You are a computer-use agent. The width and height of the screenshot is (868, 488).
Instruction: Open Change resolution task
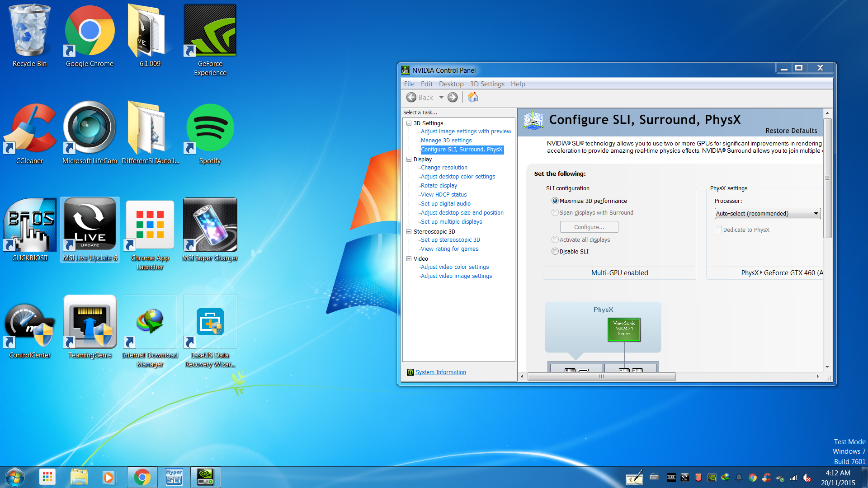point(444,168)
